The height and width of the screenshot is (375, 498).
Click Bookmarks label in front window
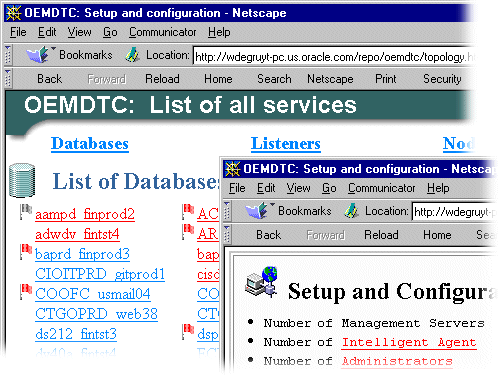[x=305, y=211]
